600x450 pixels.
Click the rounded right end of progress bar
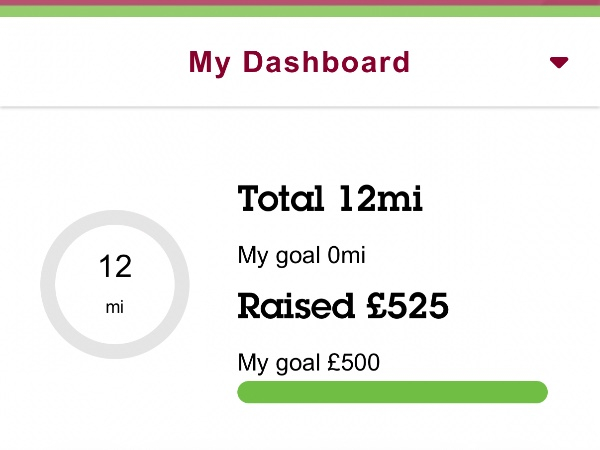pos(540,392)
